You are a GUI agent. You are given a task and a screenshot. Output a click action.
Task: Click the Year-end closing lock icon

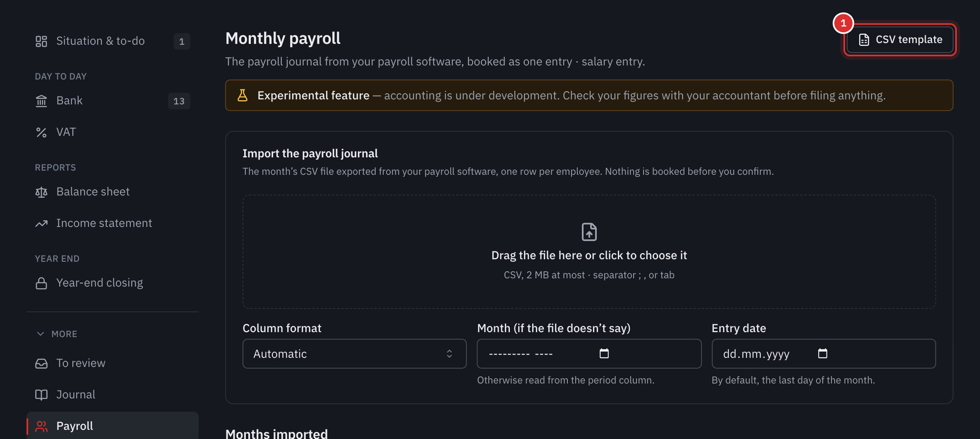tap(41, 283)
